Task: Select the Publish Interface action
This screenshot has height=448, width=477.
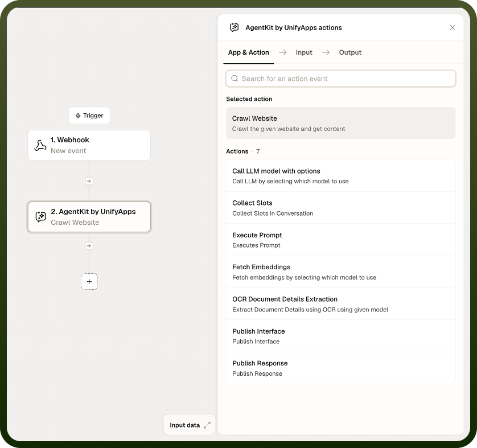Action: [x=341, y=336]
